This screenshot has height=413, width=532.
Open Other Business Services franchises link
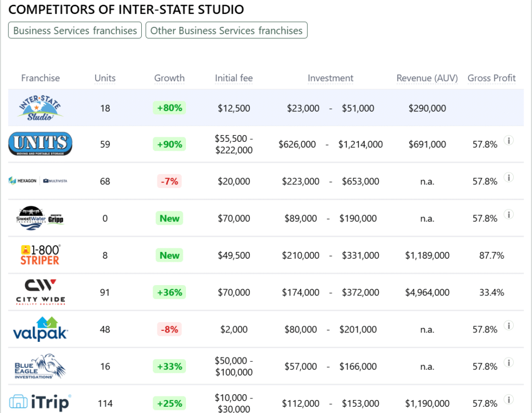click(x=227, y=30)
